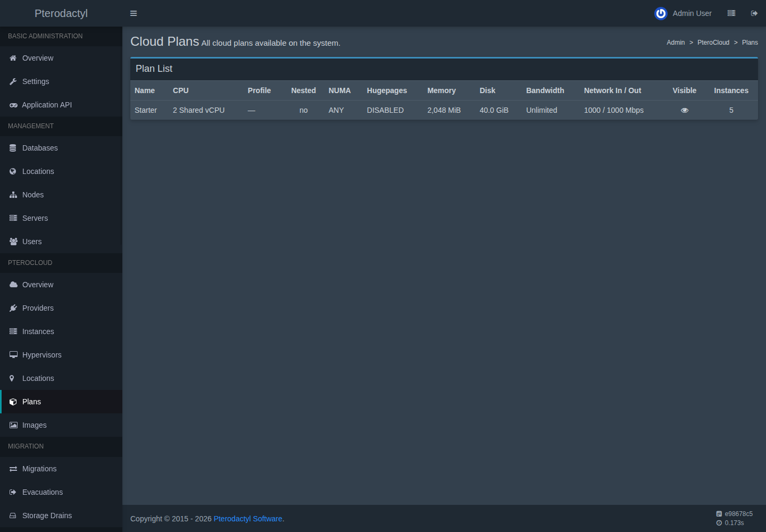Image resolution: width=766 pixels, height=532 pixels.
Task: Click the users group icon
Action: click(13, 242)
